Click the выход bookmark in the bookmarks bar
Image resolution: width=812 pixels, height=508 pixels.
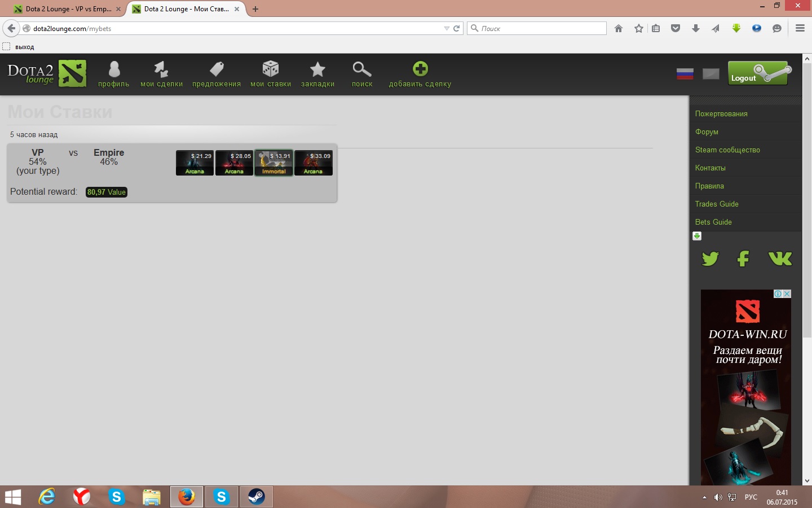(x=19, y=47)
